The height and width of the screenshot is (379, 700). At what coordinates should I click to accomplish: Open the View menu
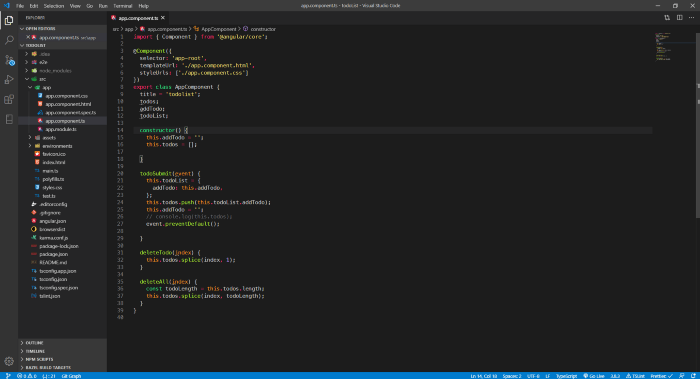75,6
